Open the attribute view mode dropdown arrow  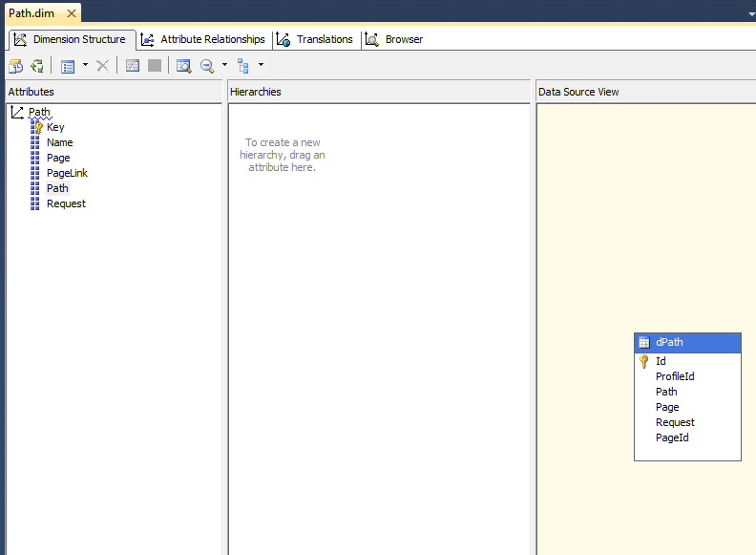[85, 65]
